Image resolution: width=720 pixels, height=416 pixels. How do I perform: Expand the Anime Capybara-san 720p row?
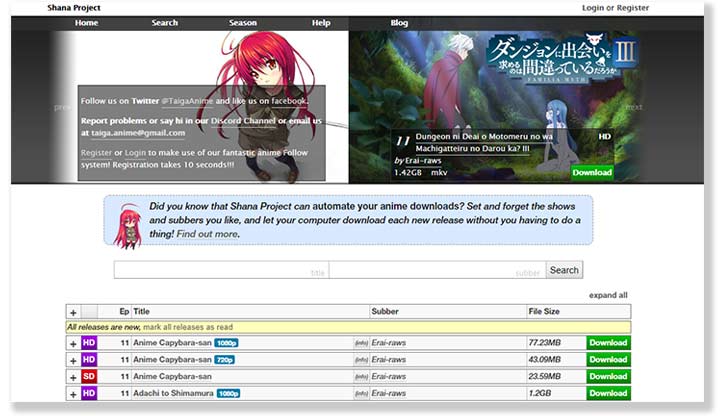coord(73,360)
